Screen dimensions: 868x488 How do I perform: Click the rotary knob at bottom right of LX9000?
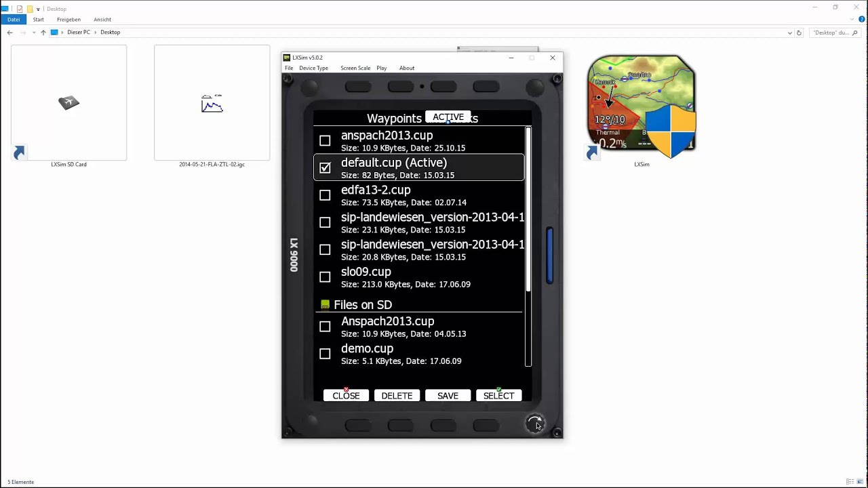535,424
